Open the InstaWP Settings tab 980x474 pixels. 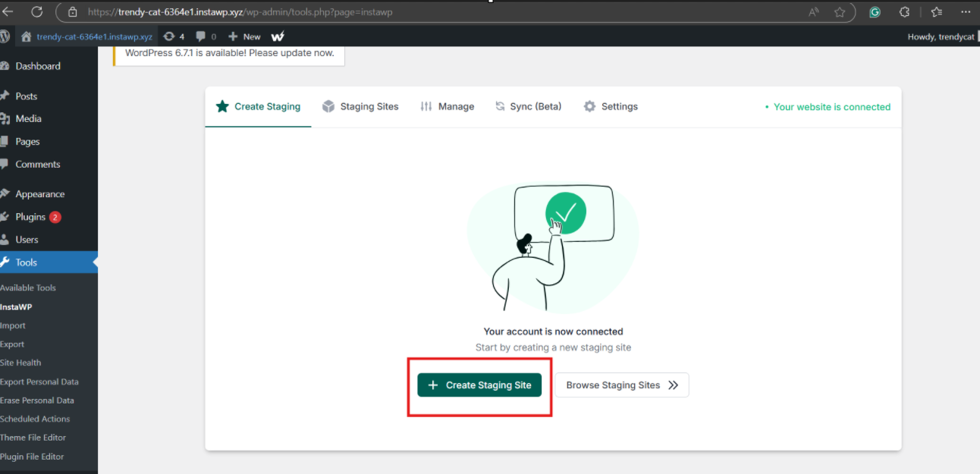611,106
